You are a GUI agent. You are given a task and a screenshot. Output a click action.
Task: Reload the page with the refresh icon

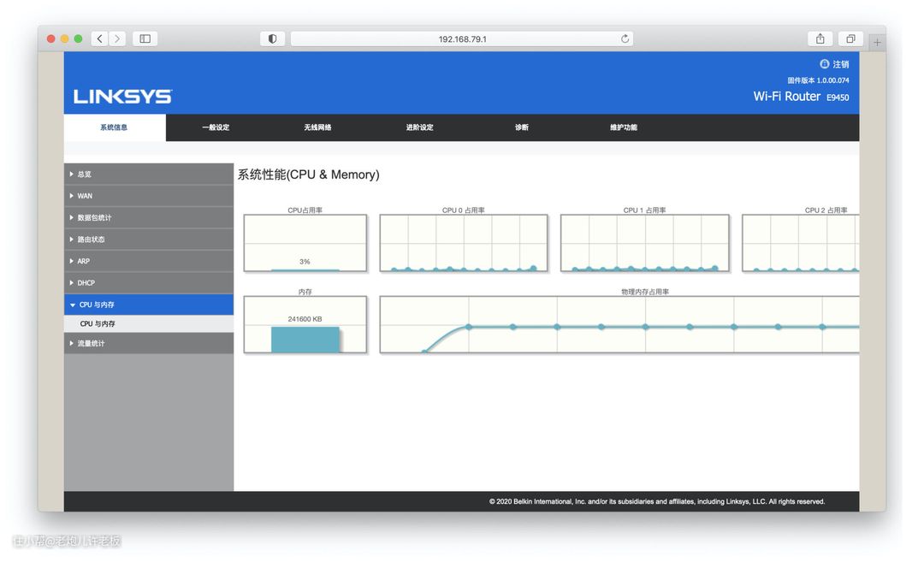click(625, 38)
